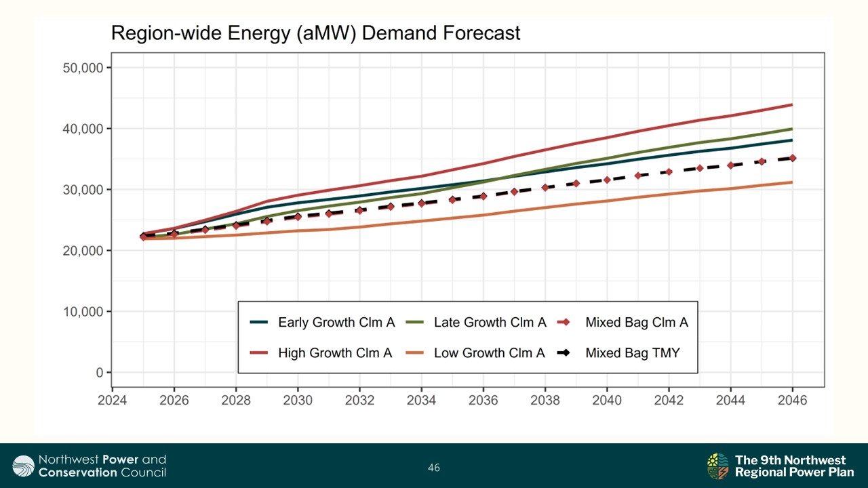Image resolution: width=868 pixels, height=488 pixels.
Task: Select the "Low Growth Clm A" legend label
Action: 489,353
